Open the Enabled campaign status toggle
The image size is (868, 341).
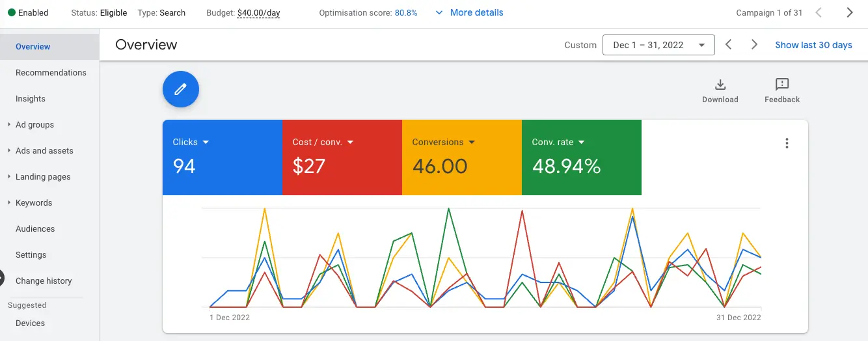[29, 13]
